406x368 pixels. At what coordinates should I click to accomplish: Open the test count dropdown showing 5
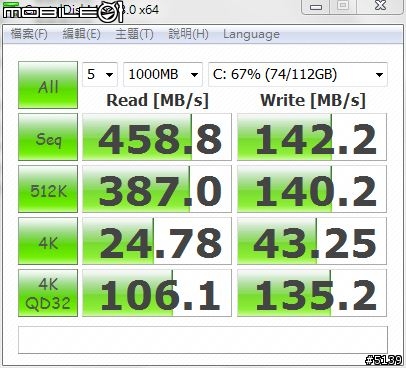pos(100,74)
